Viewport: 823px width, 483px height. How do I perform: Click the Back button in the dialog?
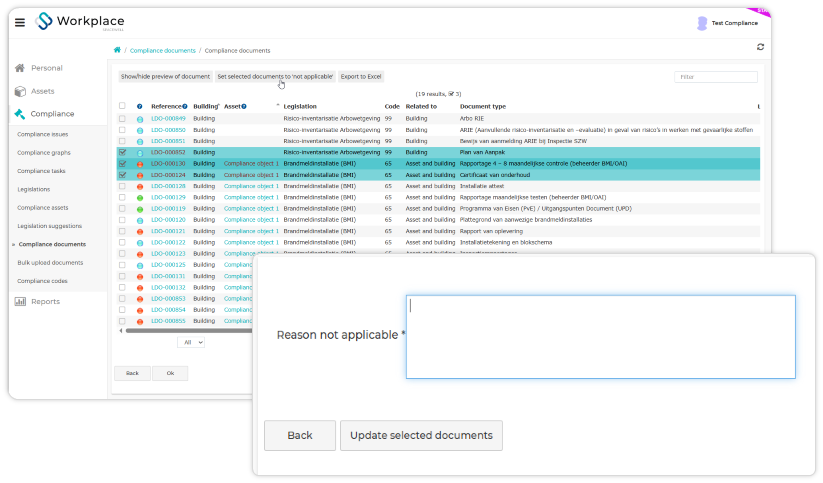(300, 435)
